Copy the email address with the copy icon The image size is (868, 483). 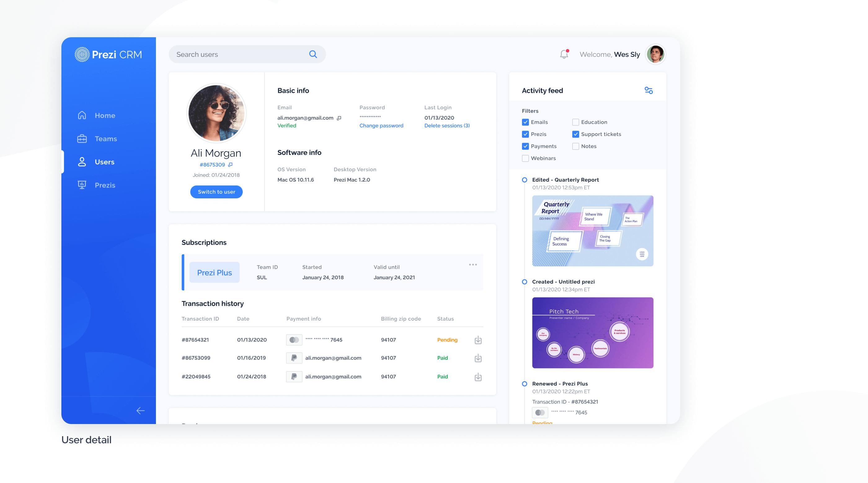pyautogui.click(x=339, y=118)
